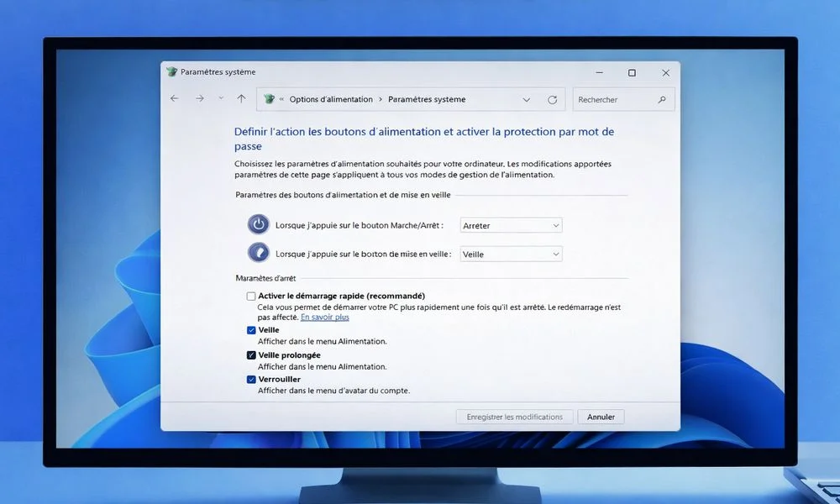Click the Forward navigation arrow
Image resolution: width=840 pixels, height=504 pixels.
tap(200, 99)
